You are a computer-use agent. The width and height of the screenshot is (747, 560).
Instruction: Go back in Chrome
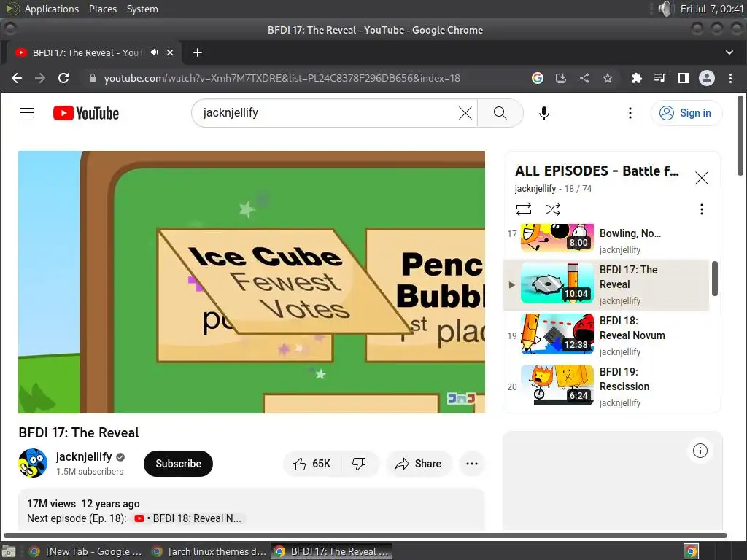pos(17,78)
